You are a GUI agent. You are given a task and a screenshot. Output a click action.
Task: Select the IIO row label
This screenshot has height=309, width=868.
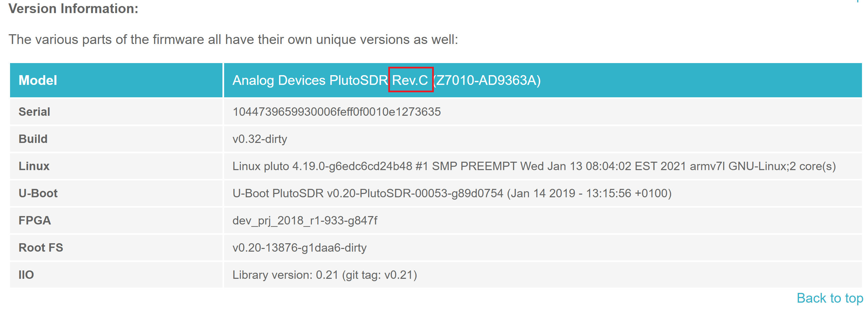pos(26,274)
